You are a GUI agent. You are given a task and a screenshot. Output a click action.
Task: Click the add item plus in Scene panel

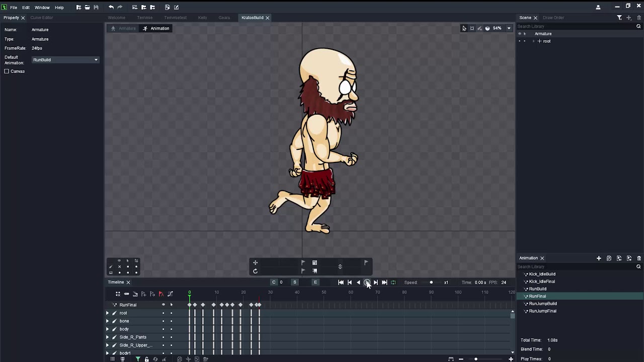tap(629, 18)
